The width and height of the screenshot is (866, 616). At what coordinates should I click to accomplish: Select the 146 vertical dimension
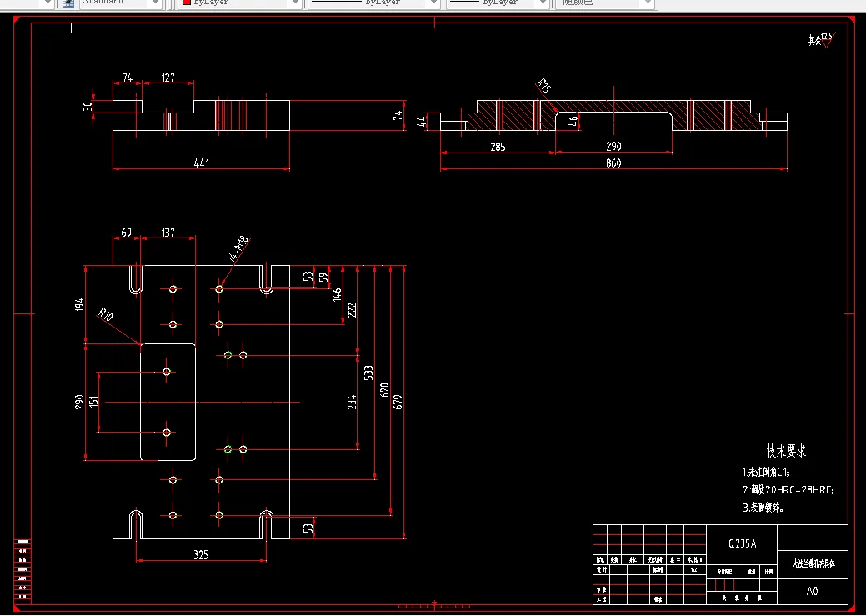(x=337, y=294)
